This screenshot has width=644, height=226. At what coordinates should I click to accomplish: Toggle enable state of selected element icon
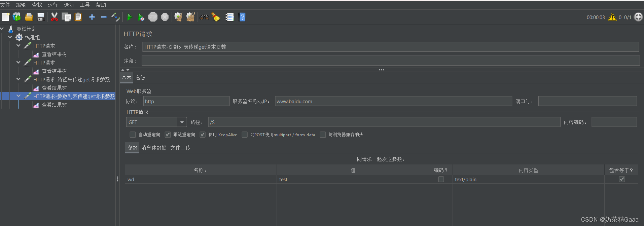115,17
